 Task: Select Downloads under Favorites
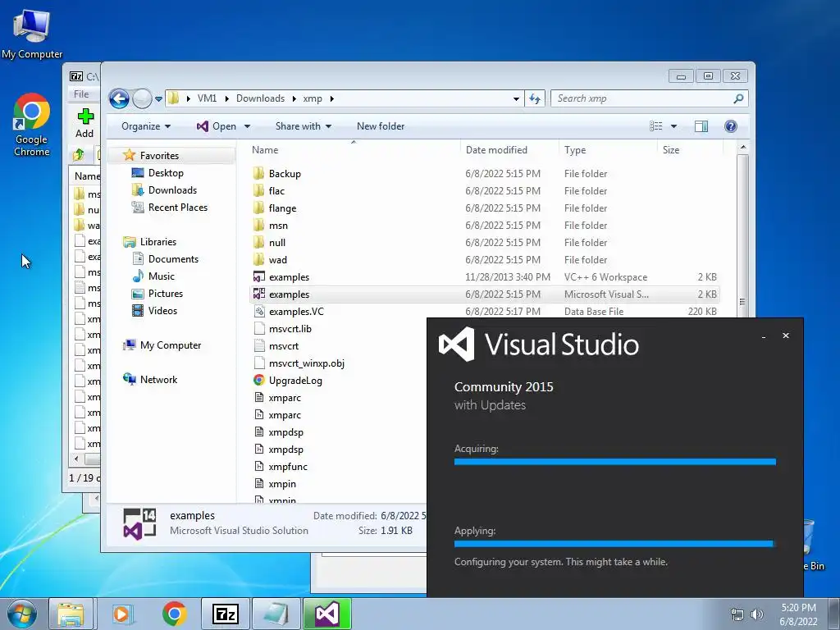tap(172, 190)
